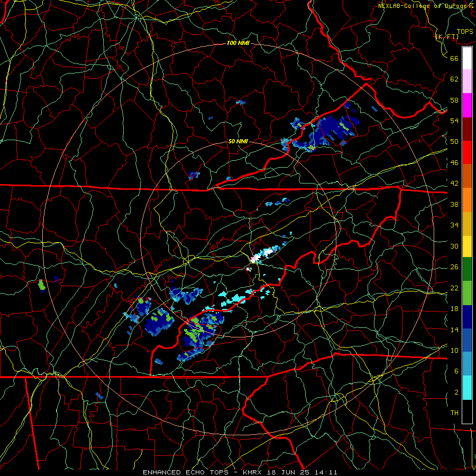This screenshot has height=476, width=476.
Task: Click the white color swatch in the legend
Action: 467,58
